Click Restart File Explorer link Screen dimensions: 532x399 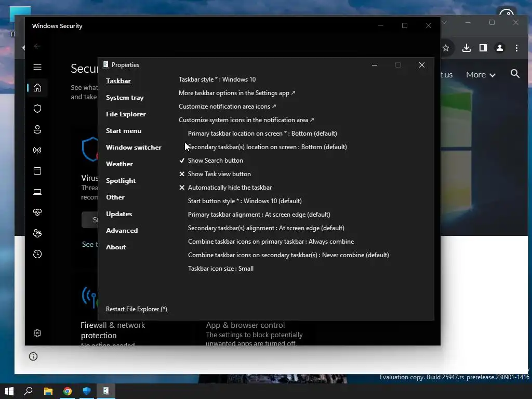tap(137, 309)
